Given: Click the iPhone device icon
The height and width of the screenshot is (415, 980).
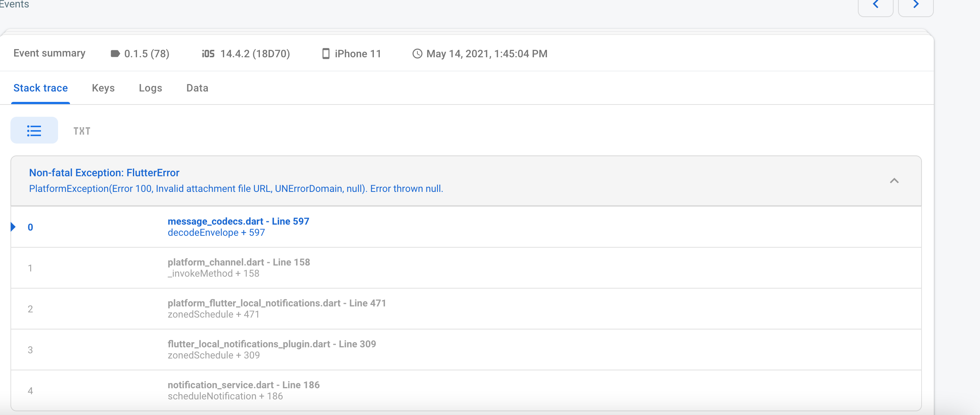Looking at the screenshot, I should coord(325,54).
